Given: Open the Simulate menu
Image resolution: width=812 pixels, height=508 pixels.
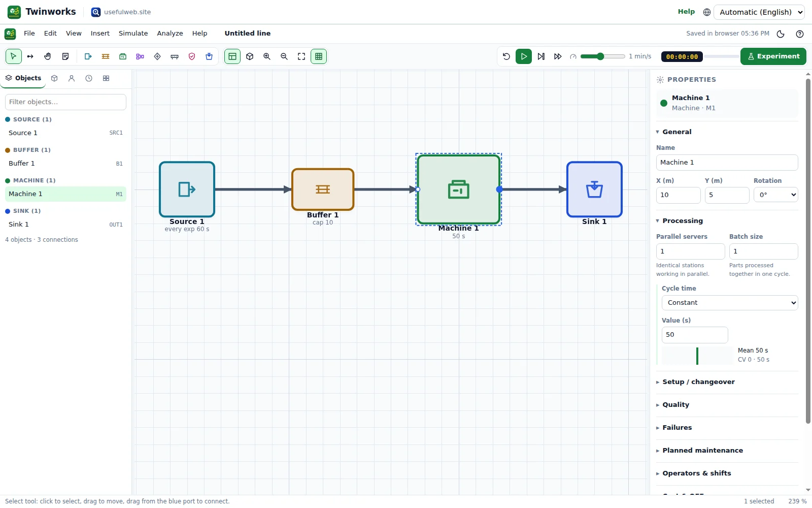Looking at the screenshot, I should (133, 34).
